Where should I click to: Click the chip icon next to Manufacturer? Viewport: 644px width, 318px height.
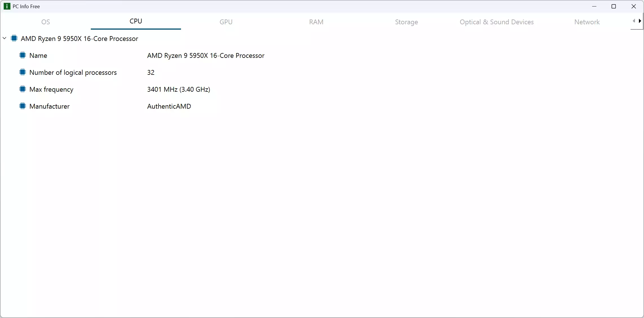pos(23,106)
